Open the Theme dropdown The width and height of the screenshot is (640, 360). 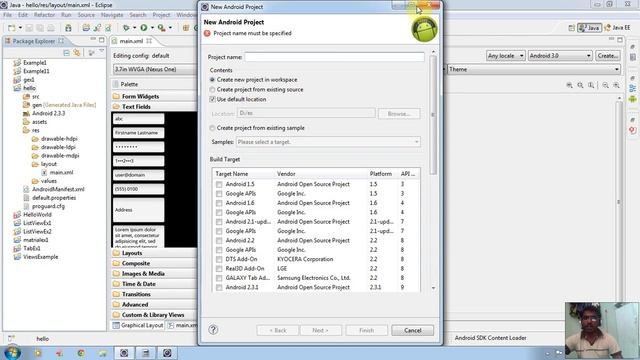(x=534, y=69)
